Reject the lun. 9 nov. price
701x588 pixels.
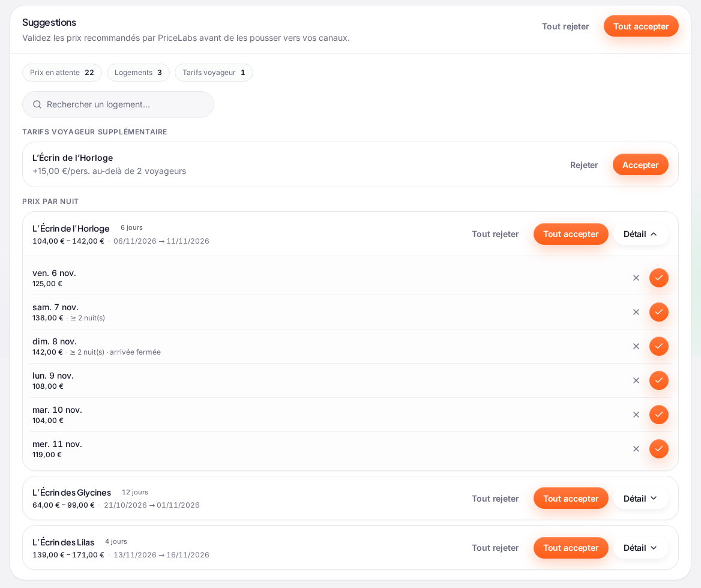636,380
